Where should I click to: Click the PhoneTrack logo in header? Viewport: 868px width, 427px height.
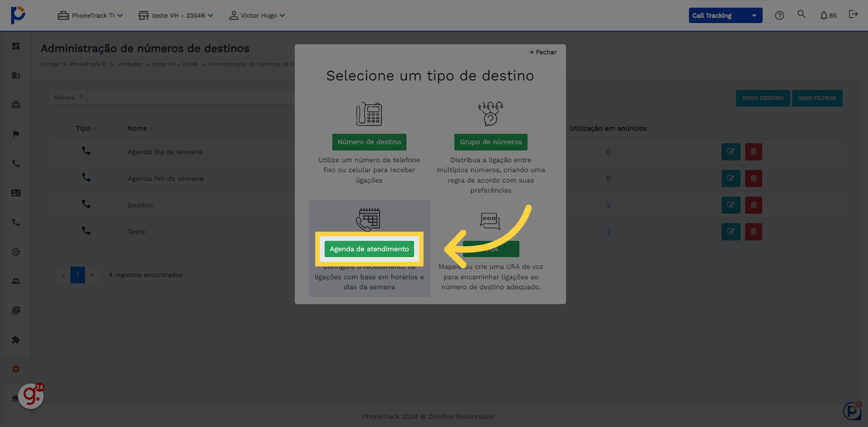(18, 15)
